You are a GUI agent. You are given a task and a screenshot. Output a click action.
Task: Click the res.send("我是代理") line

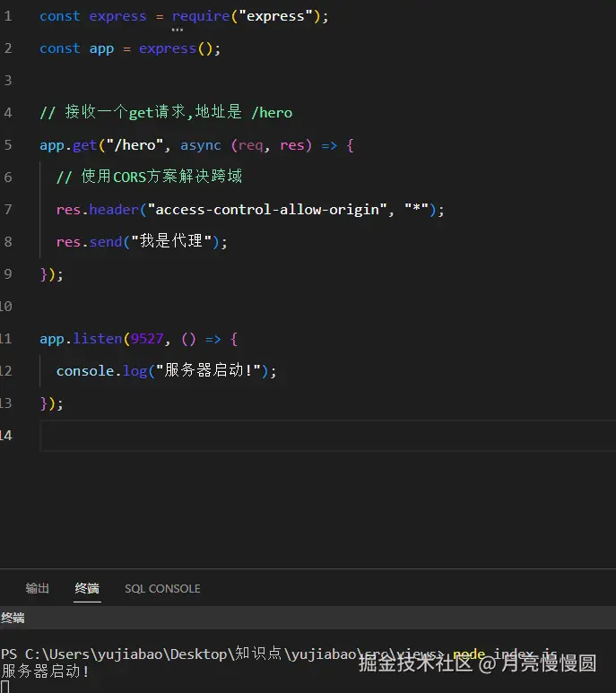pyautogui.click(x=142, y=241)
